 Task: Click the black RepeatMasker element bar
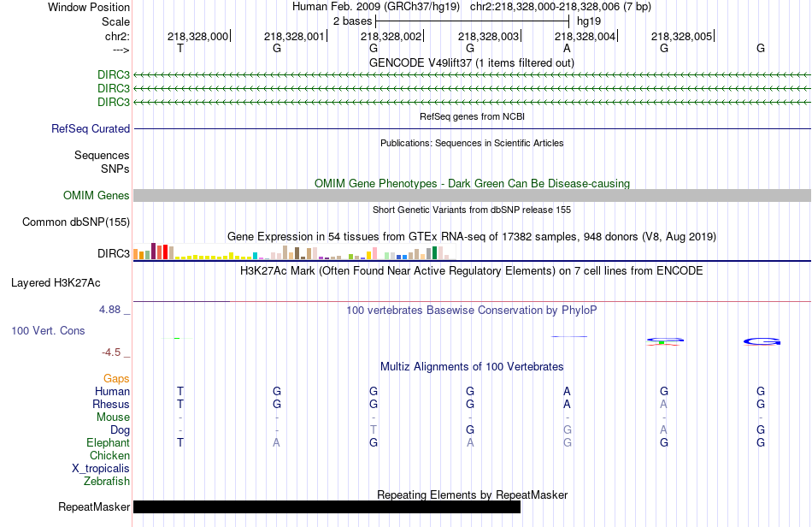click(327, 506)
